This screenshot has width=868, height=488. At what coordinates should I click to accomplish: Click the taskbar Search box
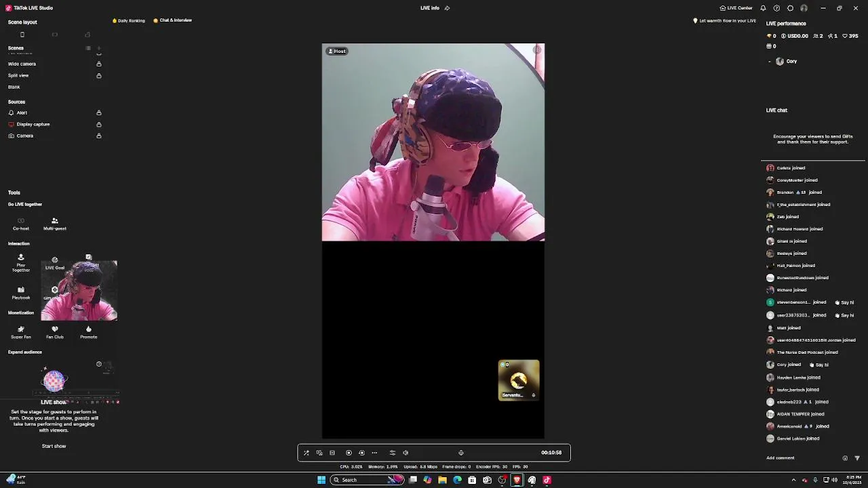367,480
